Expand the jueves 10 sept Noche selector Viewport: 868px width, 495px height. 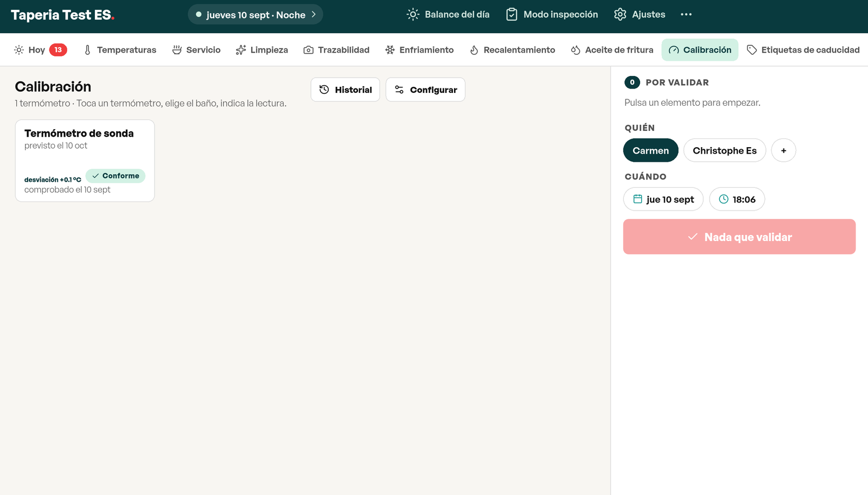coord(256,15)
